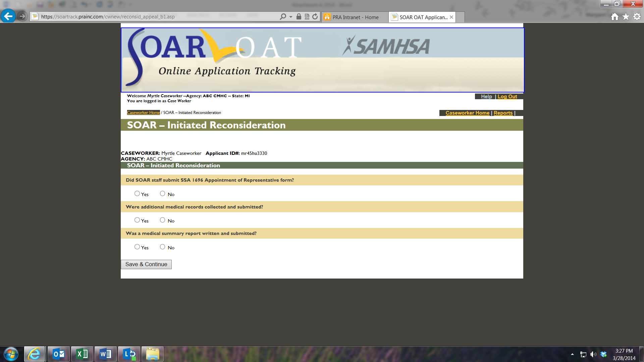Select Yes for medical summary report question
The width and height of the screenshot is (644, 362).
click(x=137, y=247)
